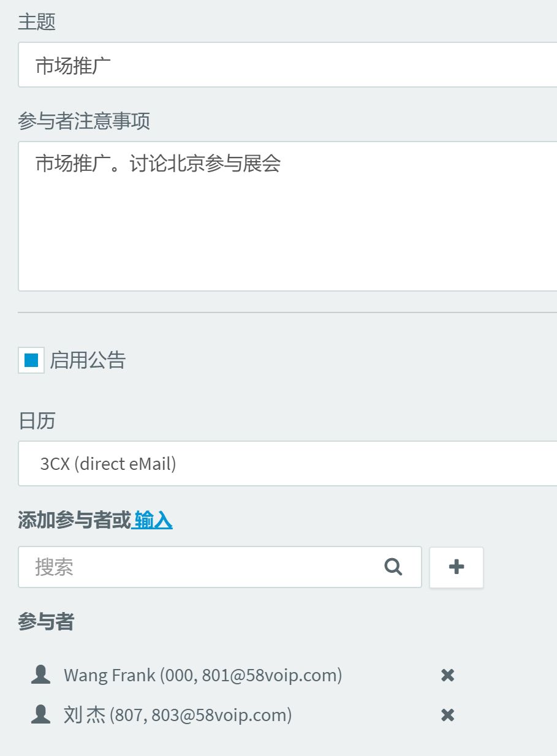Remove Wang Frank from participants
This screenshot has height=756, width=557.
(448, 675)
